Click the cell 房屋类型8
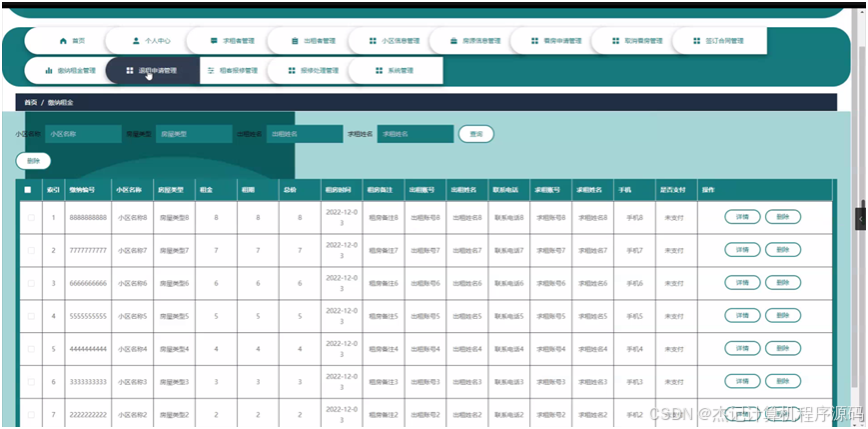 coord(175,218)
